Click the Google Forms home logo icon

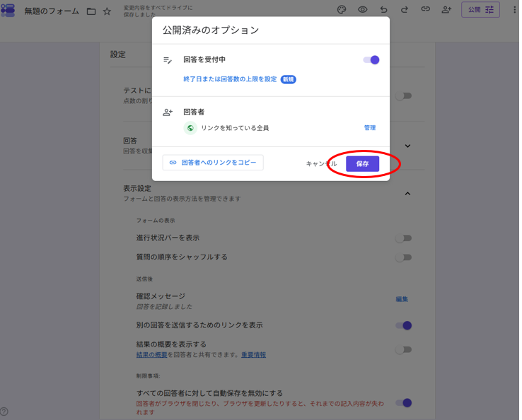click(x=8, y=11)
